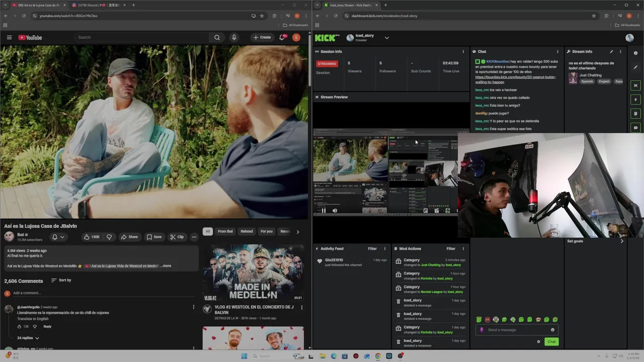Pause the Kick stream preview

(324, 211)
